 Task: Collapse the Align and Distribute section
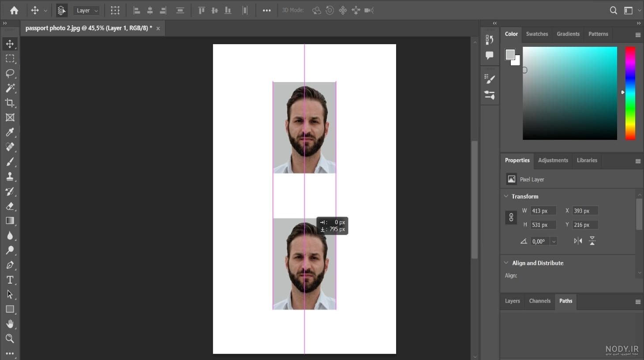tap(506, 263)
